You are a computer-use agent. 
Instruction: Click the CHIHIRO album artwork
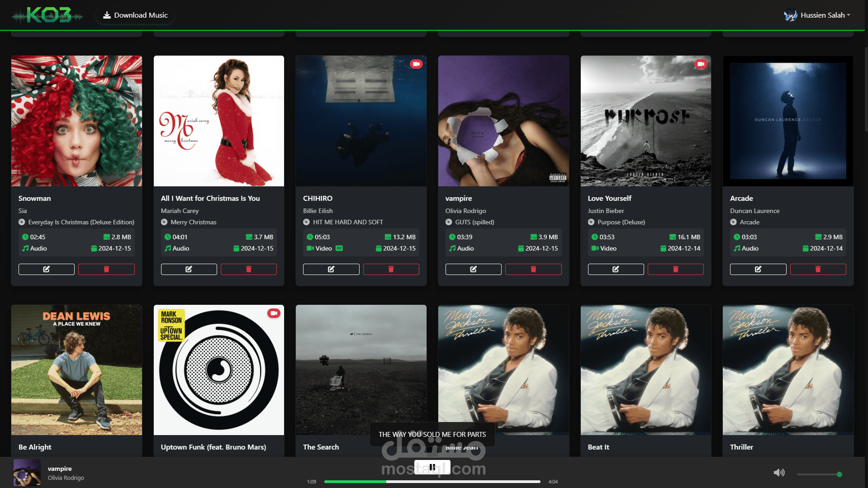(361, 121)
